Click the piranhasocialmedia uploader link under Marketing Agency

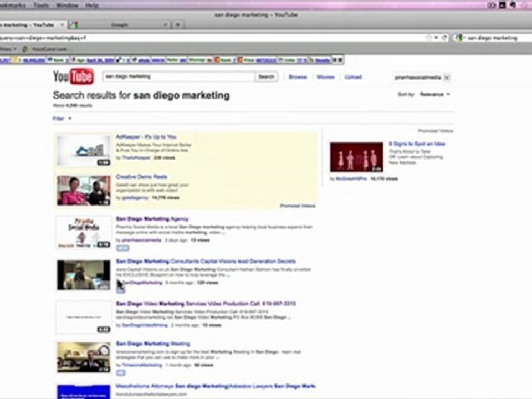pyautogui.click(x=141, y=240)
